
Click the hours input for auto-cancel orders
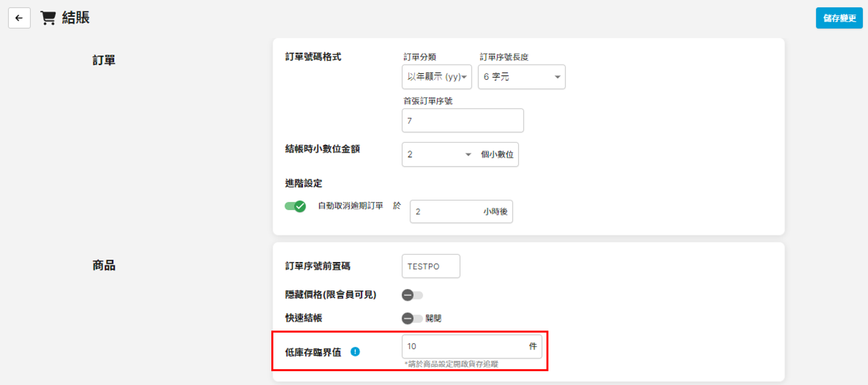click(447, 212)
